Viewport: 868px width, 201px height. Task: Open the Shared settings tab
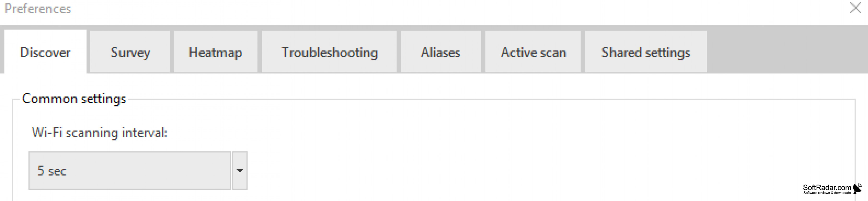tap(646, 52)
